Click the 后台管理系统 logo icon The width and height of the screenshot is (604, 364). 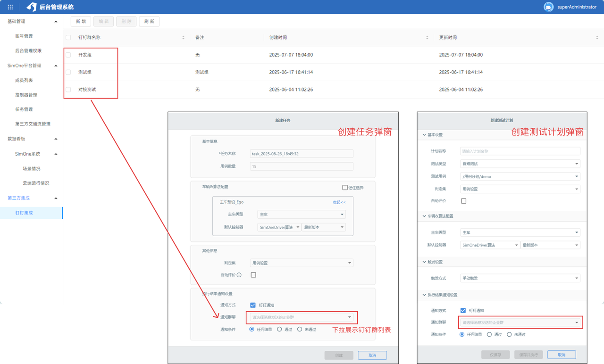click(31, 7)
